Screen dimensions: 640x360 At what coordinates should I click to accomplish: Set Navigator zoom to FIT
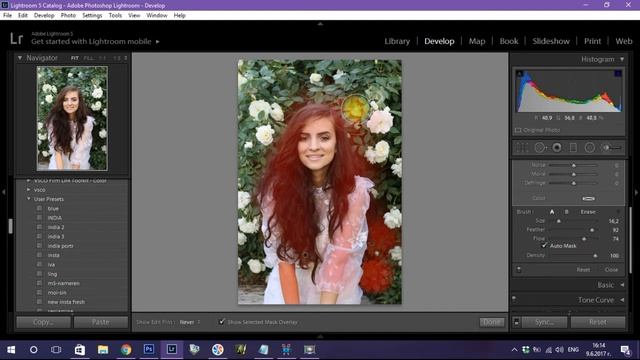tap(75, 58)
